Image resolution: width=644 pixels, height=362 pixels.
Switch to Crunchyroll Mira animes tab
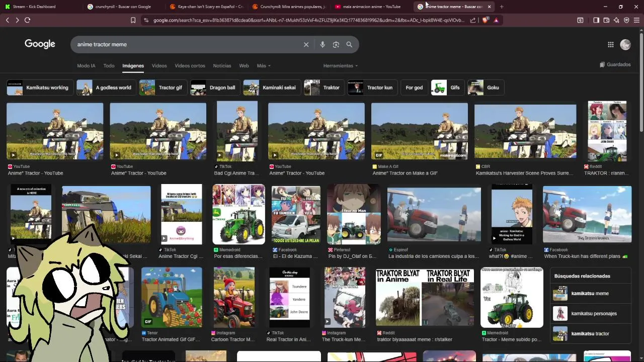click(289, 7)
